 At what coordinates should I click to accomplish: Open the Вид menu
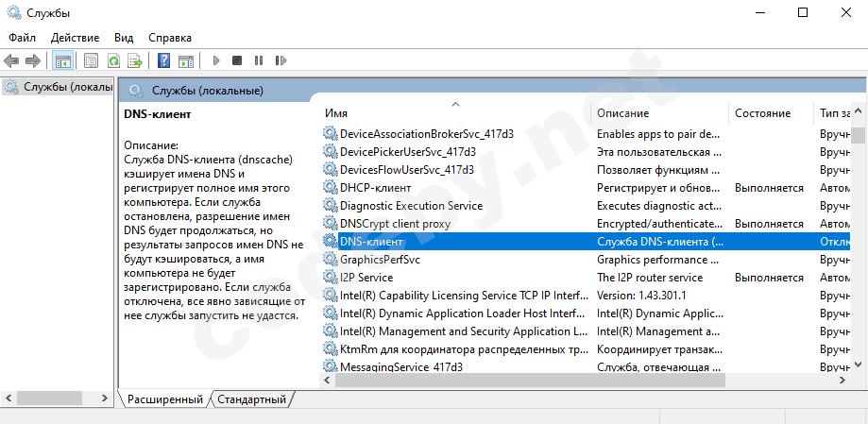click(124, 38)
